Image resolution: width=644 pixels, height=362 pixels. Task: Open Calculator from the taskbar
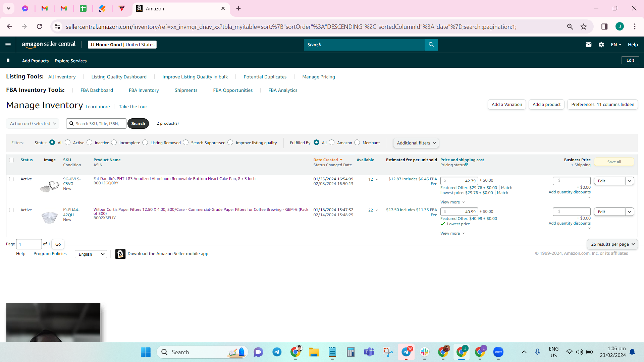pyautogui.click(x=351, y=352)
